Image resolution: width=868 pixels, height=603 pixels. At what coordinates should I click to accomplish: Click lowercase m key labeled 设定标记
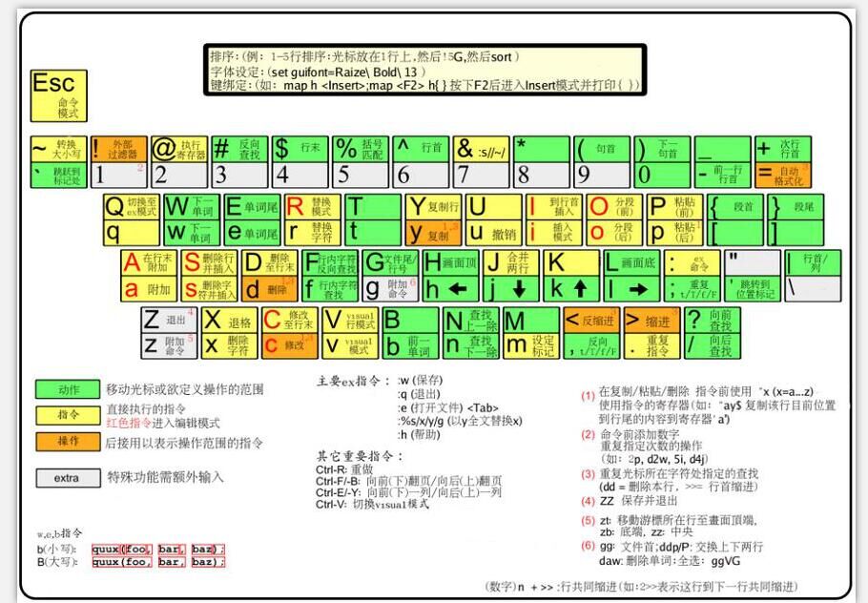(x=531, y=346)
